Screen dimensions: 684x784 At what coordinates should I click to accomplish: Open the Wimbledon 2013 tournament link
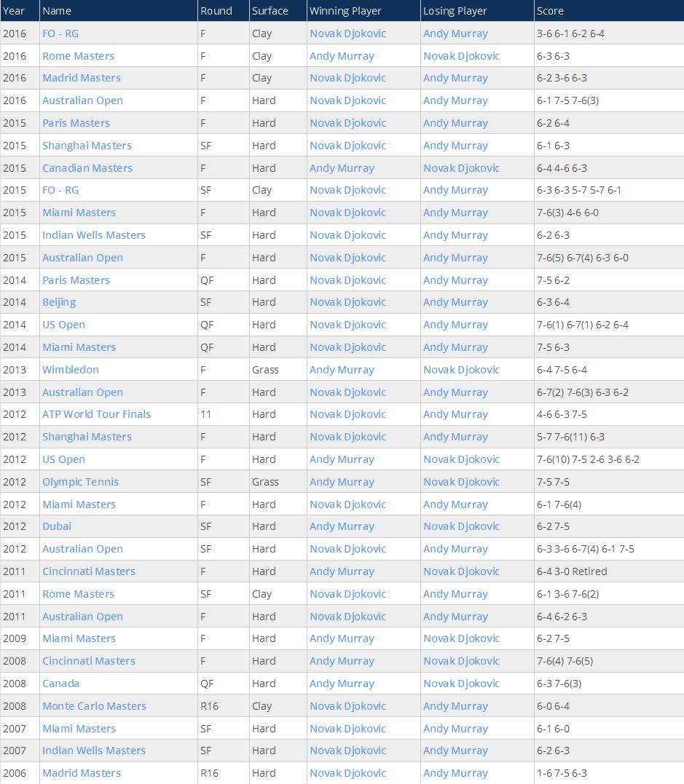point(71,370)
